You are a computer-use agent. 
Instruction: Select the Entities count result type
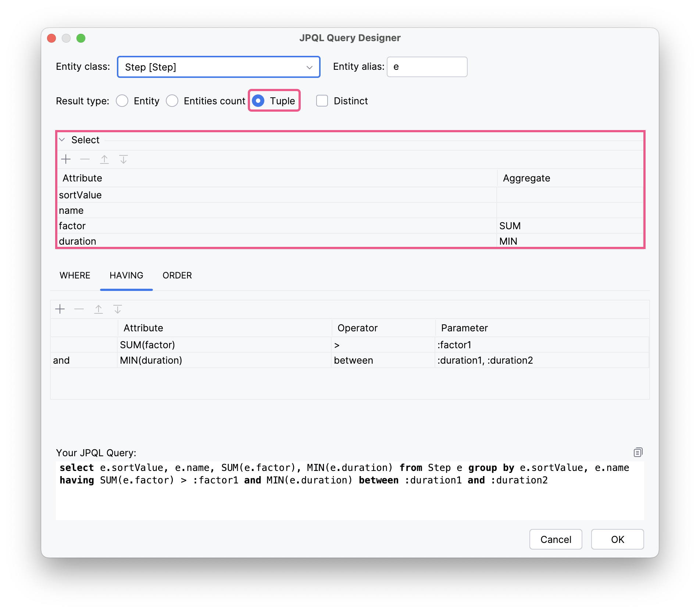pyautogui.click(x=172, y=100)
